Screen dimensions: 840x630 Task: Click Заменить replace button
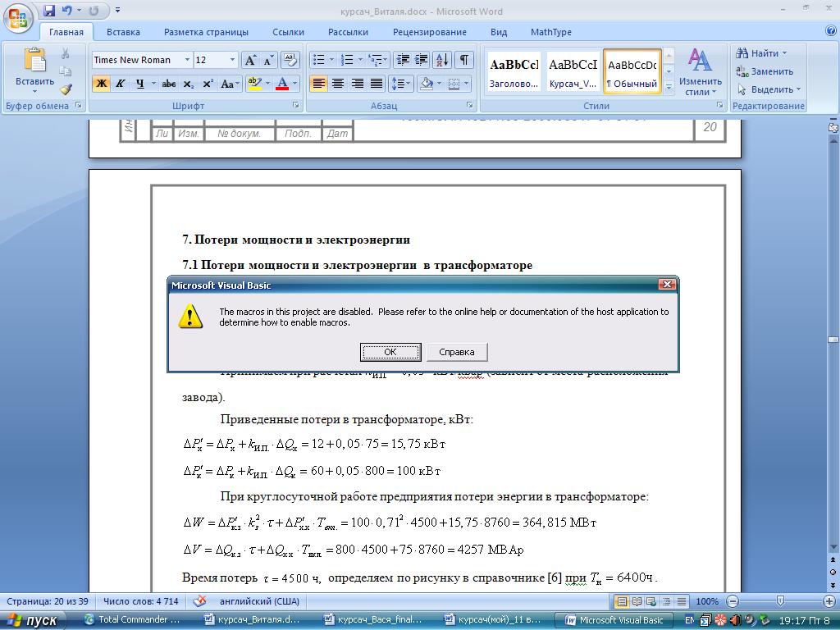pos(765,71)
